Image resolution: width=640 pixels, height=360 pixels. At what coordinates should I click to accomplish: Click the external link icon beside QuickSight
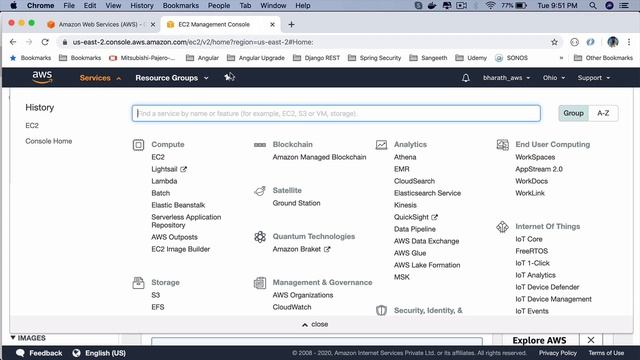coord(434,217)
